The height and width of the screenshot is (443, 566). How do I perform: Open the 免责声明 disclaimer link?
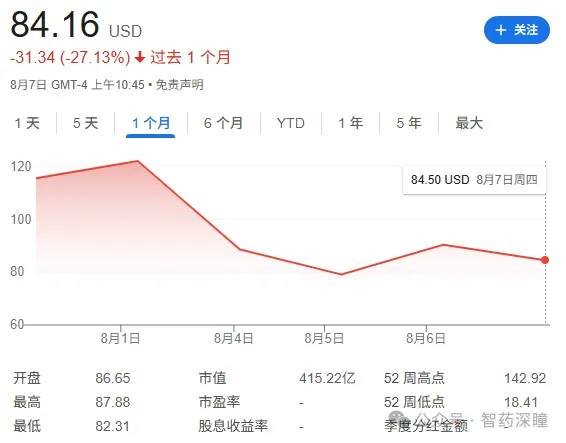(x=180, y=85)
